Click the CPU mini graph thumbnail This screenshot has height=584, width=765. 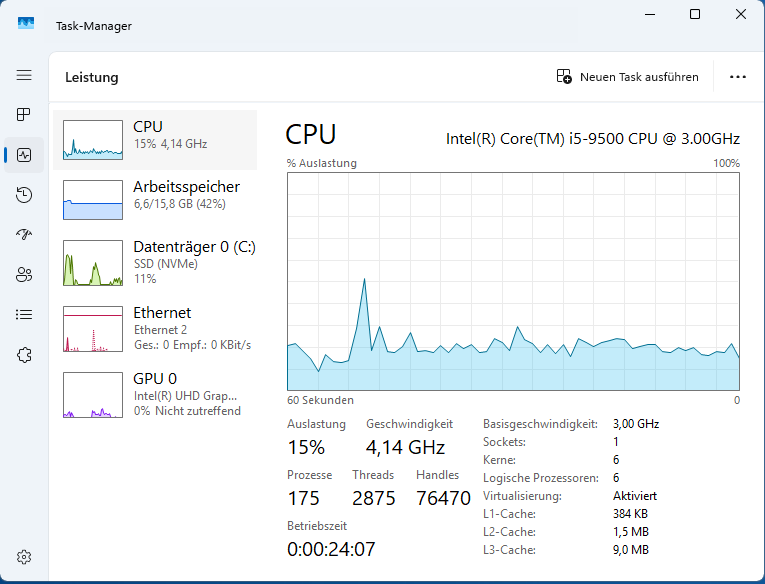(93, 140)
